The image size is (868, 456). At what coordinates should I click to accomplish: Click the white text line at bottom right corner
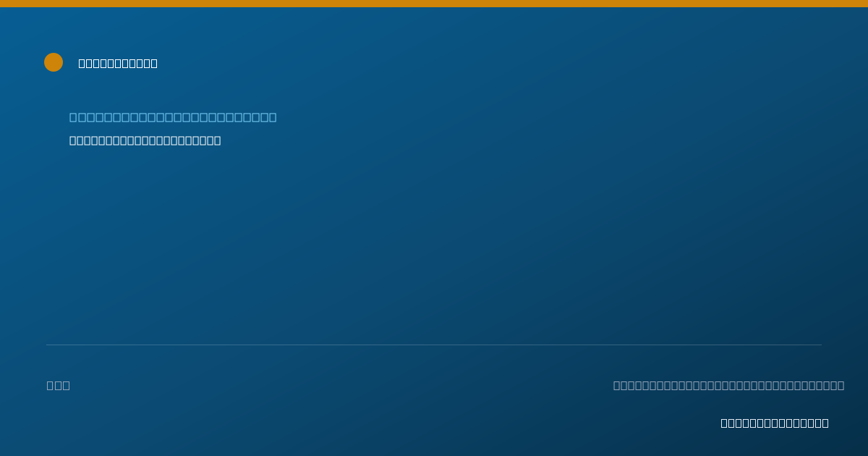point(775,423)
